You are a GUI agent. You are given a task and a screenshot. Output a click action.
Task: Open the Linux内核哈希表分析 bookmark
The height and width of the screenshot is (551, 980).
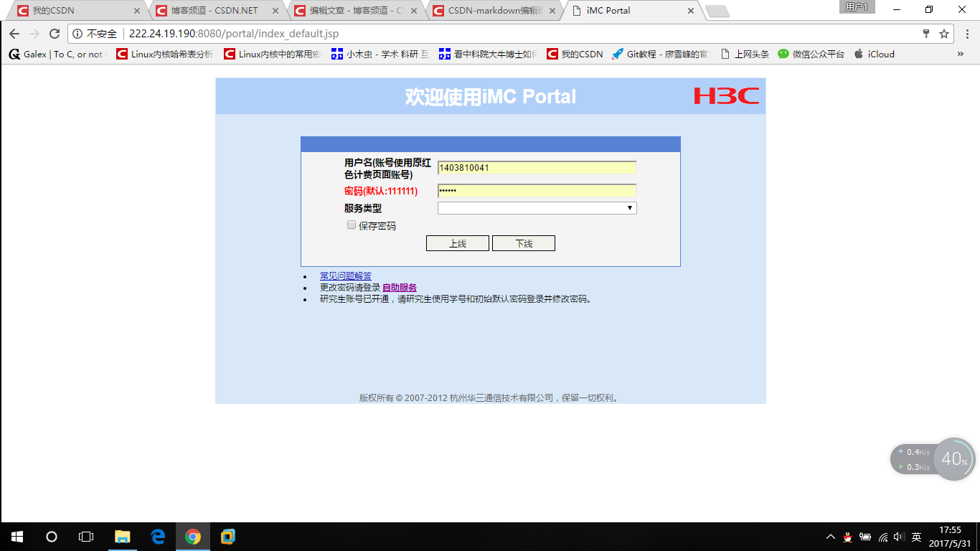(x=164, y=54)
